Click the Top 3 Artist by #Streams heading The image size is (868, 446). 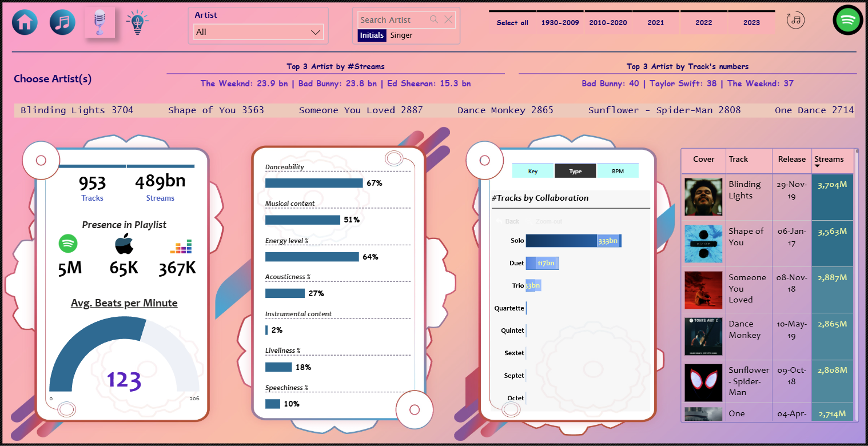[336, 66]
